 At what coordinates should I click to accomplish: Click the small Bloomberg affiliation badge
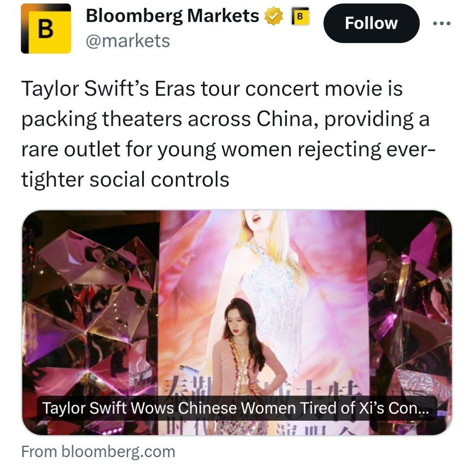300,17
